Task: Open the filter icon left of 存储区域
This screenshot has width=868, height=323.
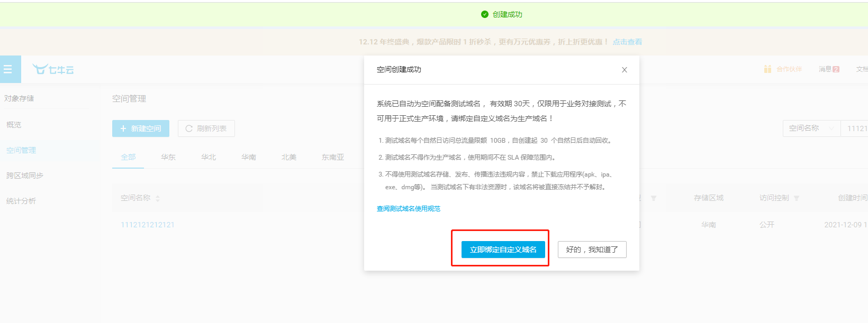Action: pos(654,198)
